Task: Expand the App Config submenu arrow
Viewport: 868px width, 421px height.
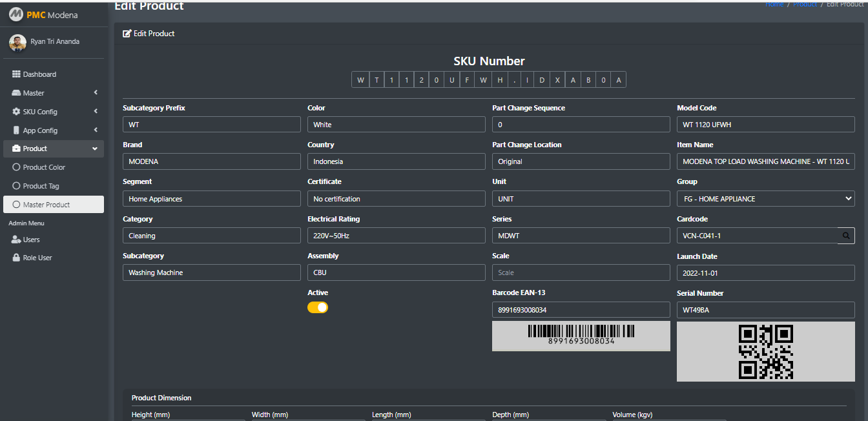Action: click(96, 130)
